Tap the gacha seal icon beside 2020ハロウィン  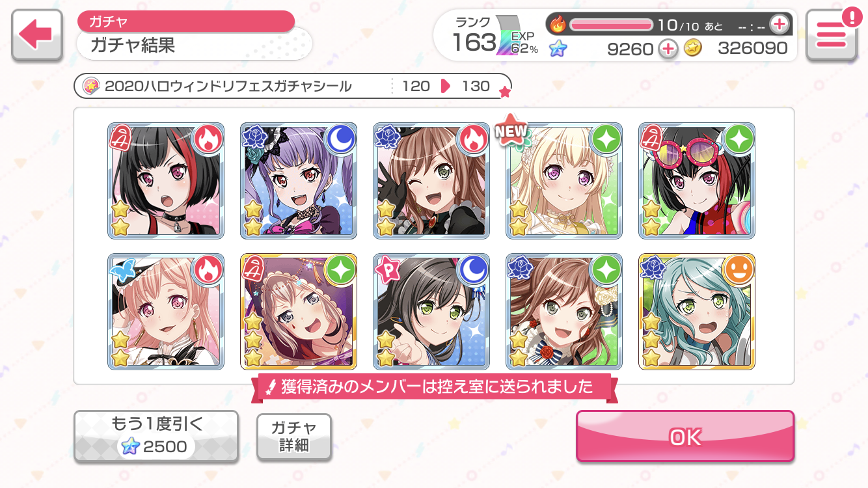(92, 86)
